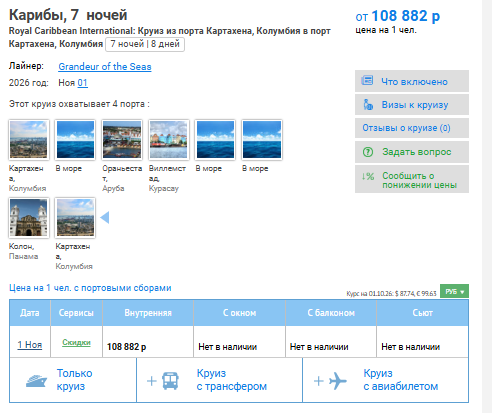The image size is (492, 413).
Task: Click the Внутренняя column header
Action: click(148, 313)
